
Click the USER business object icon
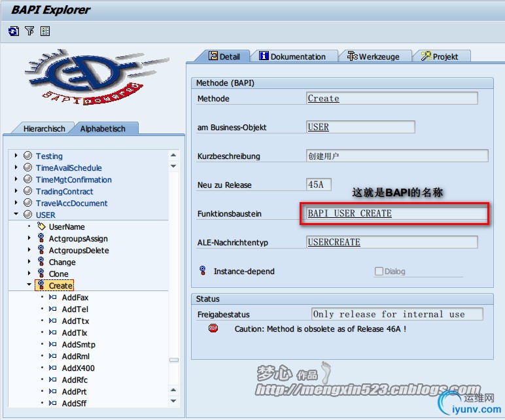tap(28, 215)
